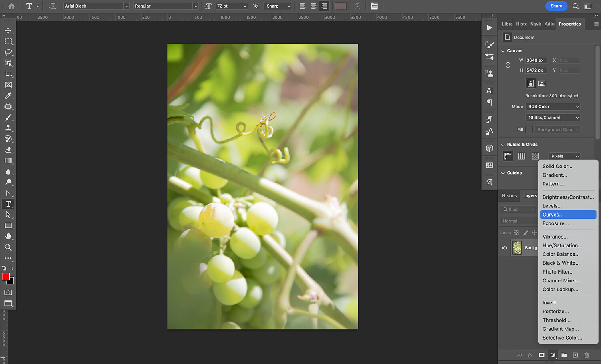
Task: Open the RGB Color mode dropdown
Action: 553,107
